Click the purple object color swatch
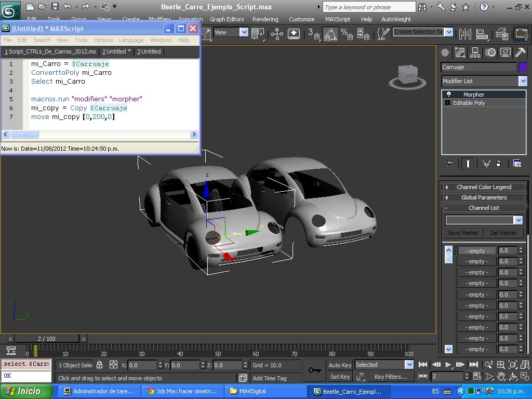Screen dimensions: 532x399 click(523, 67)
